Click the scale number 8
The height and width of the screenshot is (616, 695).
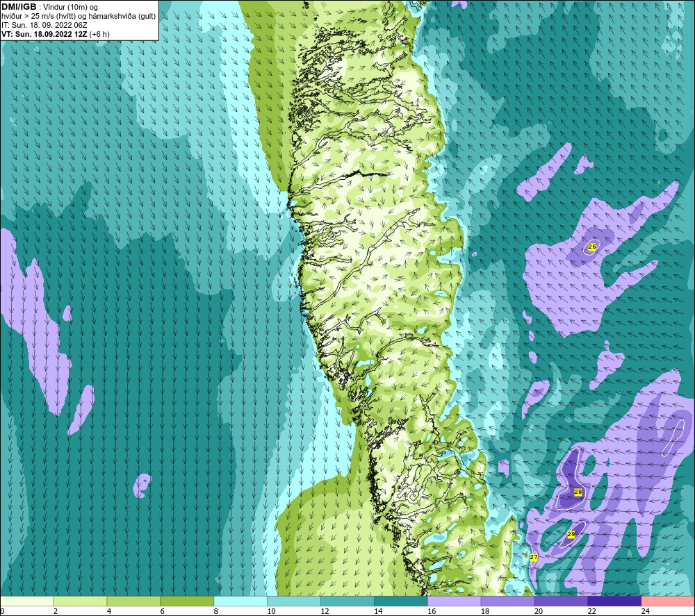point(216,611)
